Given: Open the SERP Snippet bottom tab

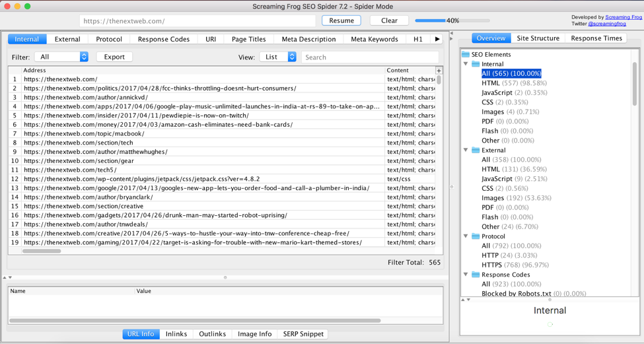Looking at the screenshot, I should [x=303, y=333].
